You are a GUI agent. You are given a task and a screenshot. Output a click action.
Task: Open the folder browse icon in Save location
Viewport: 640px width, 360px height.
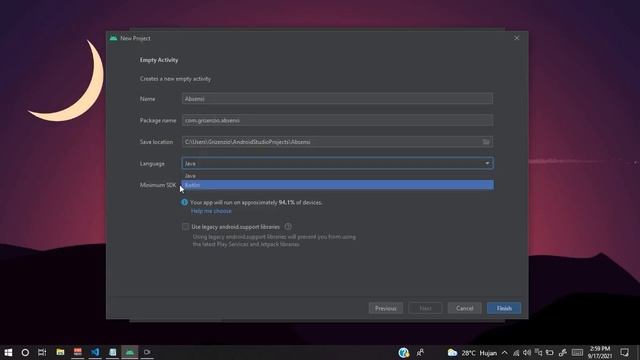(x=486, y=142)
